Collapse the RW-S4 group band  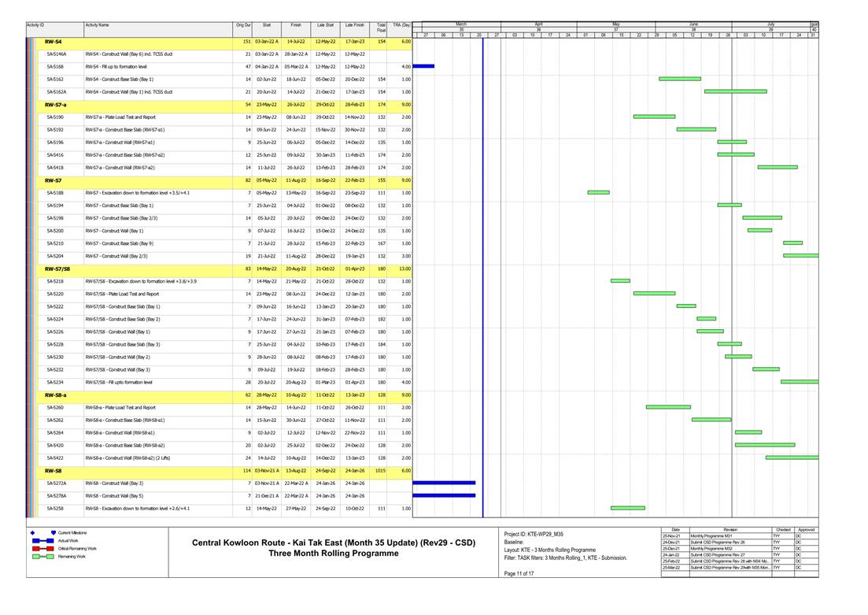pyautogui.click(x=54, y=41)
